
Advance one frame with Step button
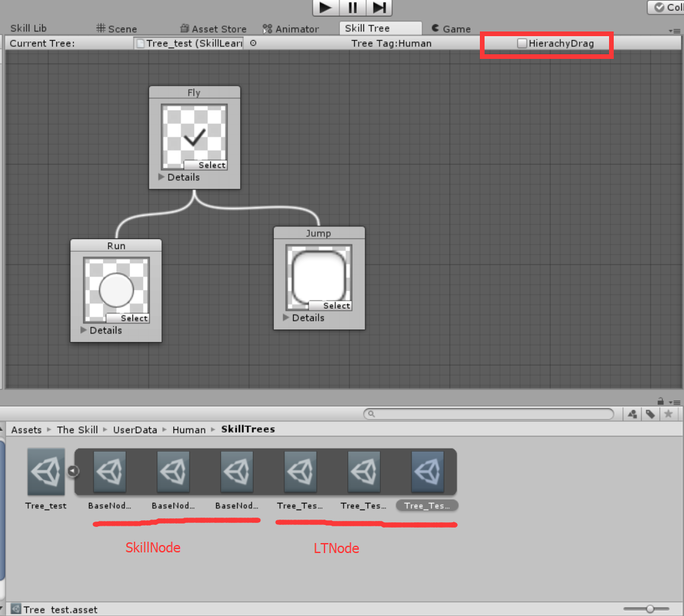pyautogui.click(x=379, y=7)
